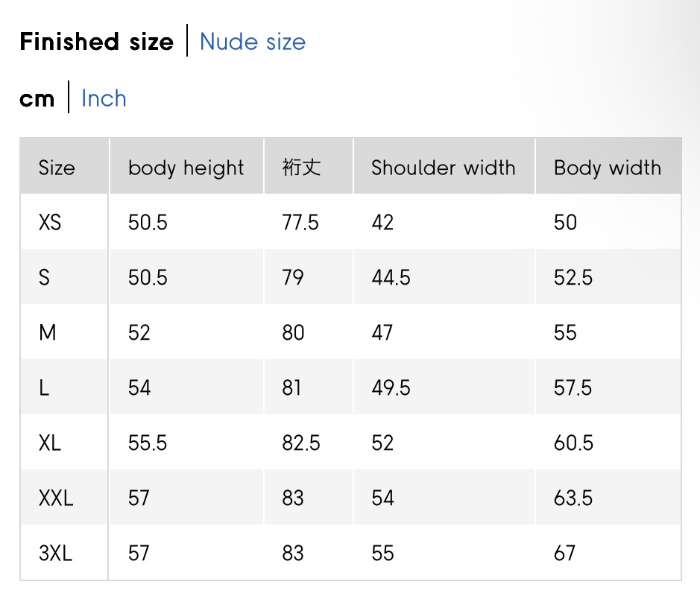This screenshot has width=700, height=602.
Task: Click the 裄丈 column header
Action: [x=301, y=168]
